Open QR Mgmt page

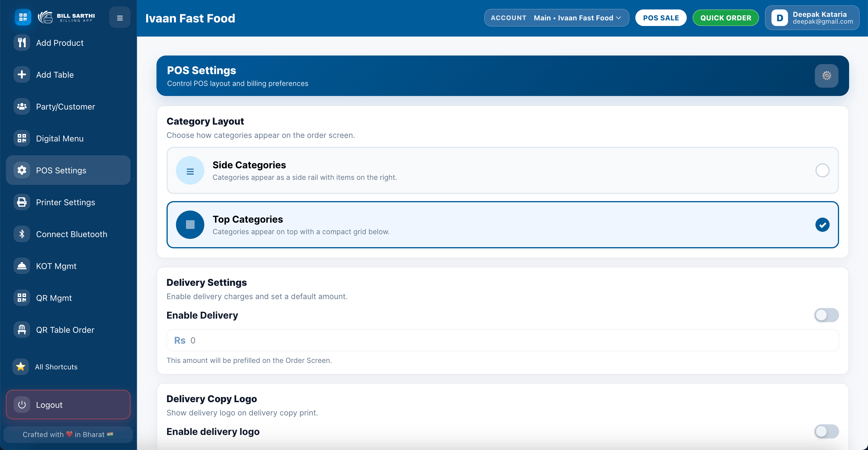[x=68, y=298]
